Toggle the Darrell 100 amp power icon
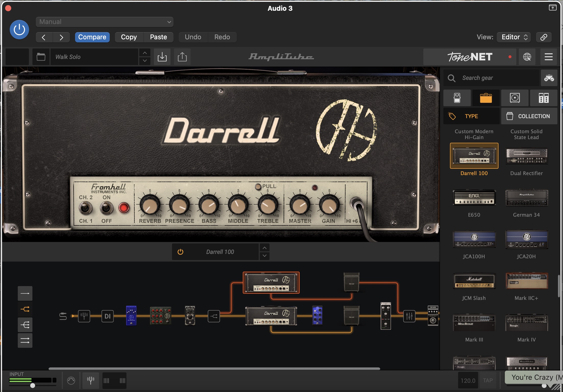 point(180,252)
